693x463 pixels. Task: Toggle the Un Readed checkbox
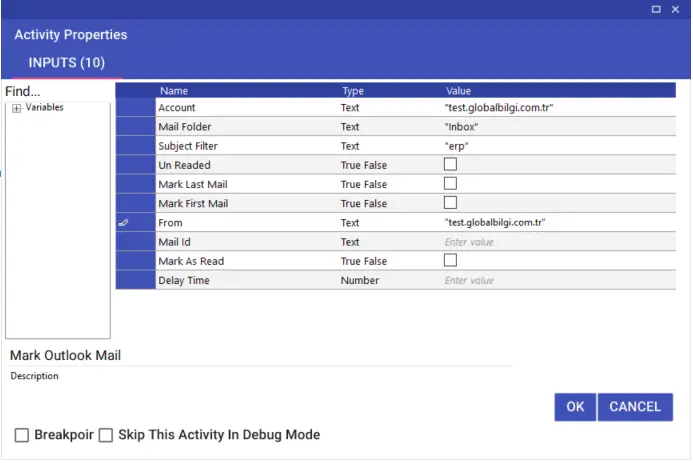[450, 165]
